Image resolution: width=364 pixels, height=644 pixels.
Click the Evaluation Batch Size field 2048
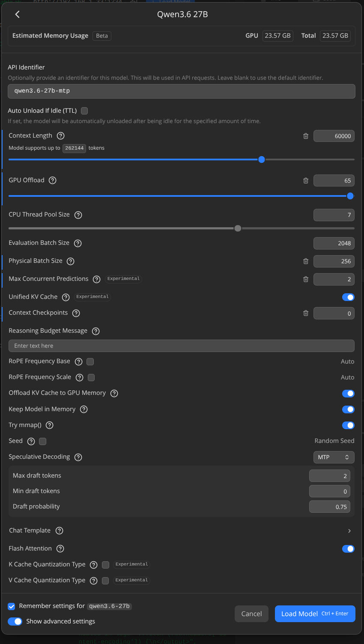point(334,243)
